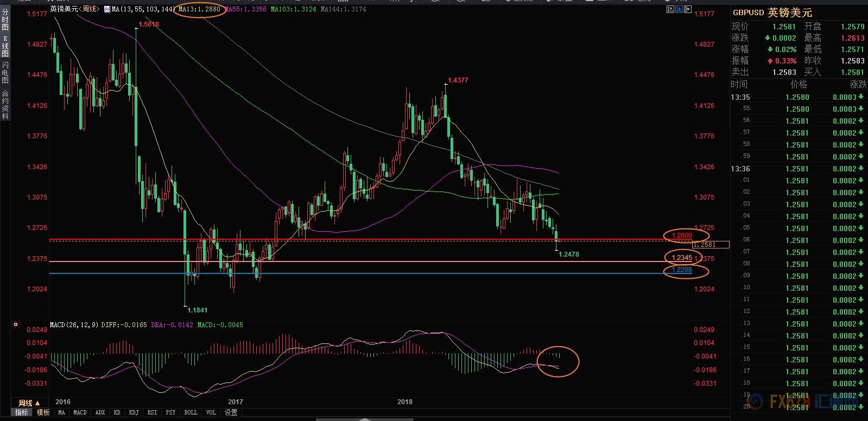Open 设置 in the indicator bar

click(231, 412)
